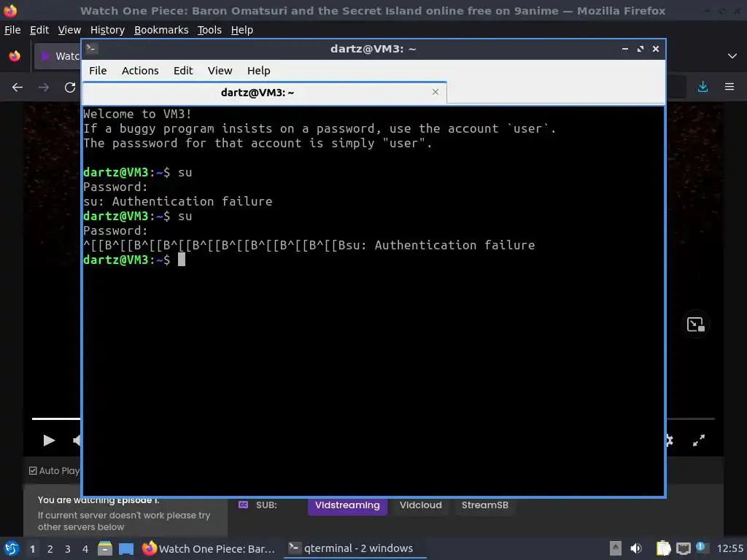This screenshot has height=560, width=747.
Task: Open the network status tray icon
Action: coord(683,548)
